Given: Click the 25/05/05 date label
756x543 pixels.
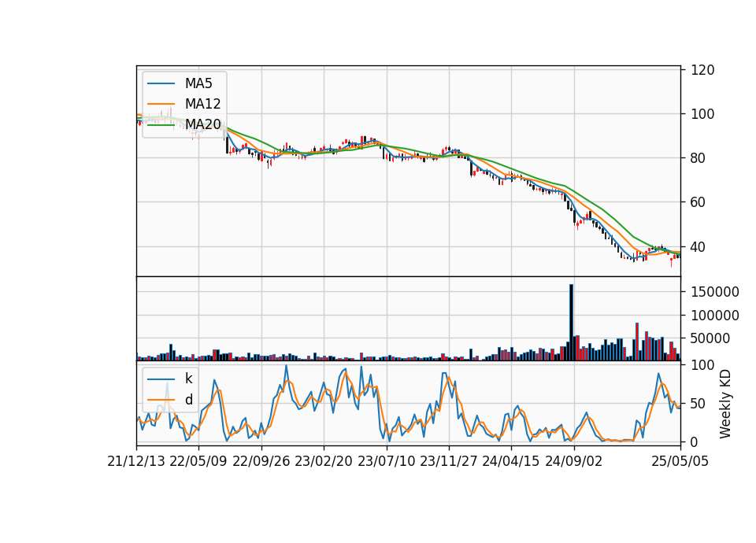Looking at the screenshot, I should click(680, 461).
